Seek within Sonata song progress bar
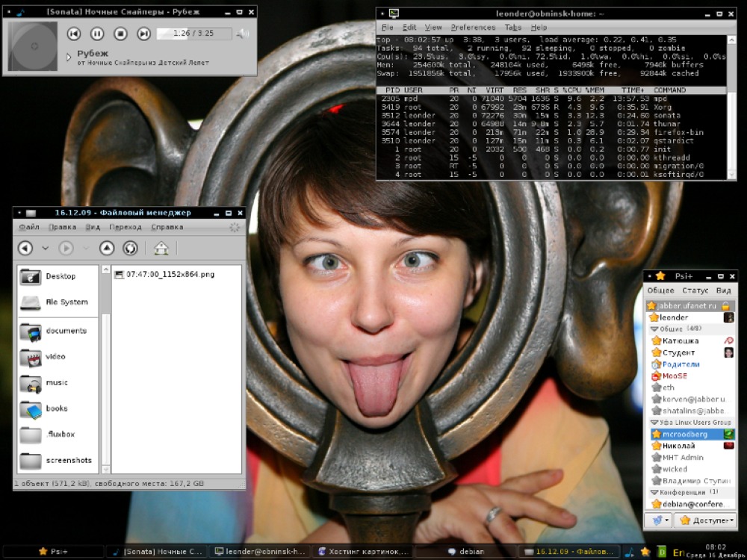747x560 pixels. tap(194, 34)
